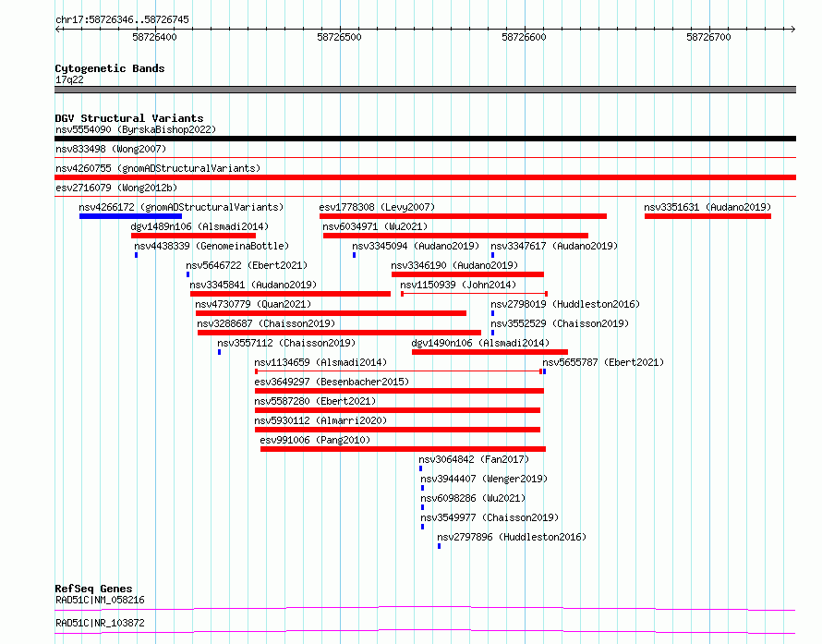822x644 pixels.
Task: Click blue marker under nsv4438339
Action: [x=137, y=255]
